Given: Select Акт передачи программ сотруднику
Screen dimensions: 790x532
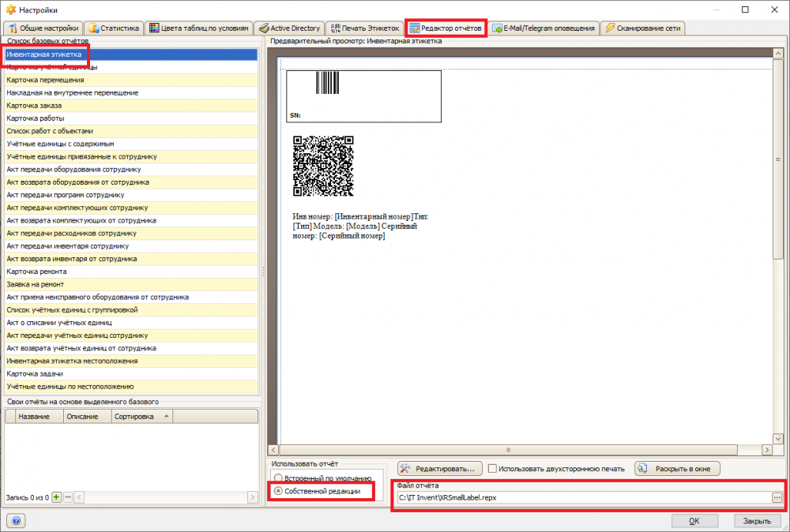Looking at the screenshot, I should [x=131, y=195].
